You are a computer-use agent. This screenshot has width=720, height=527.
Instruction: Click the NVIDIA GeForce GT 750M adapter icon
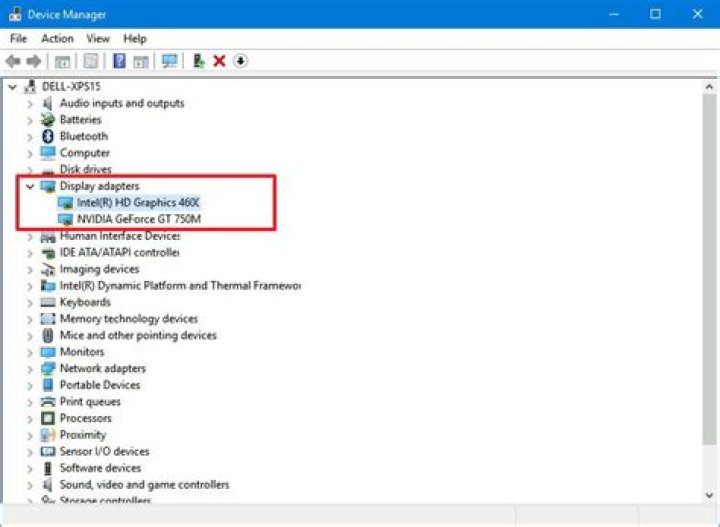[65, 219]
